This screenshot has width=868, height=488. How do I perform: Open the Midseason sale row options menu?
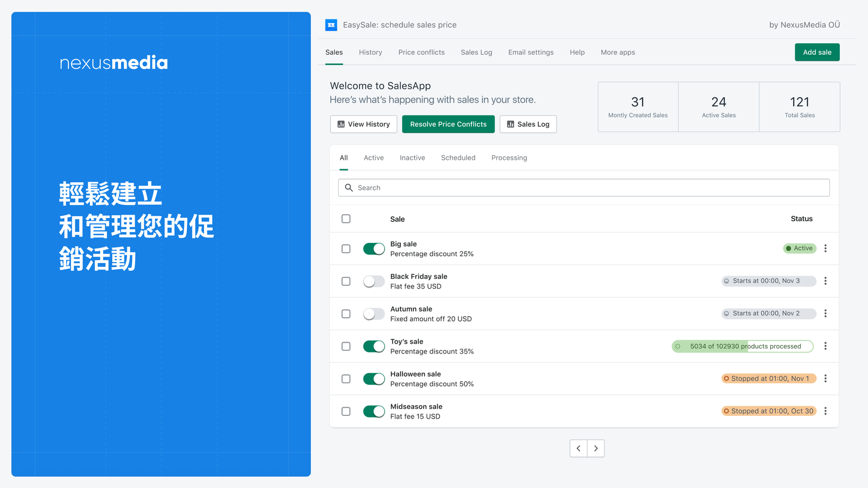tap(825, 411)
